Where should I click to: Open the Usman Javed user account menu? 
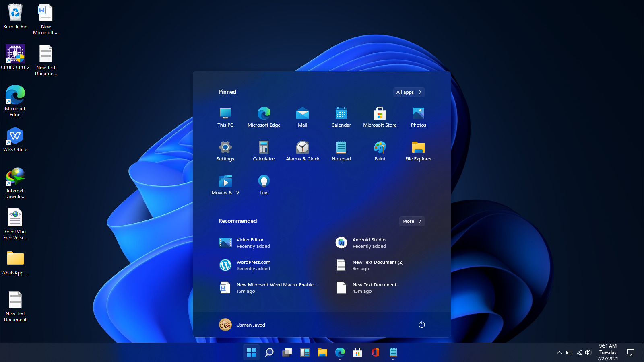pos(242,325)
